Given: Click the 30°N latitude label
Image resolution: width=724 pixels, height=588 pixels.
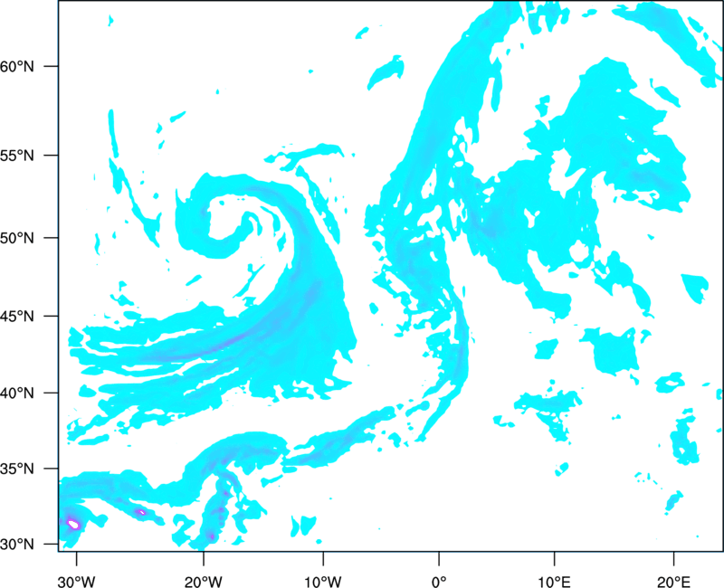Looking at the screenshot, I should tap(17, 545).
